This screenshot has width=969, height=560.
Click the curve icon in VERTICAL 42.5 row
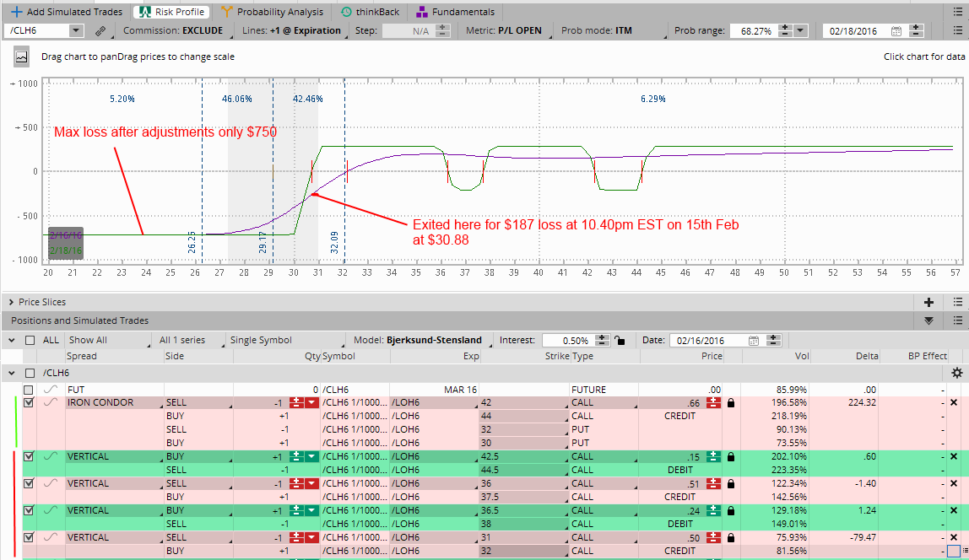pyautogui.click(x=51, y=457)
